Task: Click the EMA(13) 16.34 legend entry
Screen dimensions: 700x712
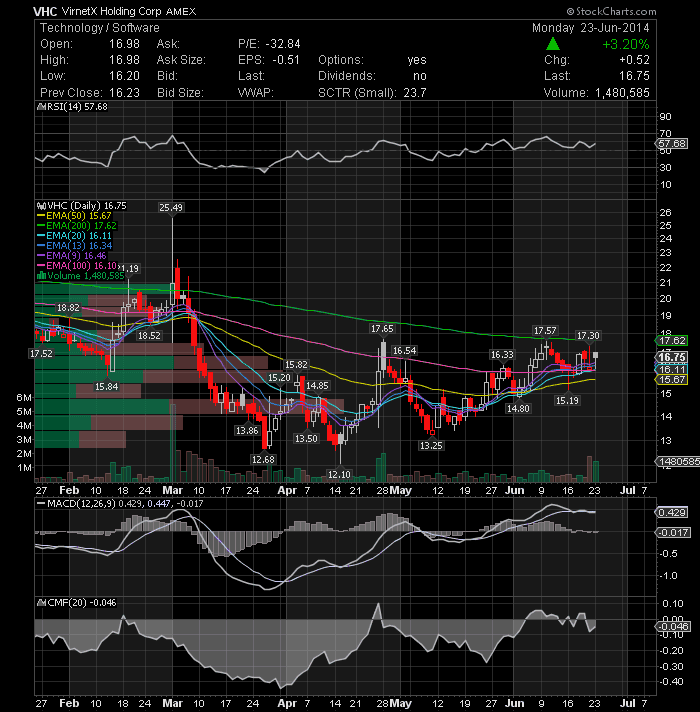Action: tap(74, 246)
